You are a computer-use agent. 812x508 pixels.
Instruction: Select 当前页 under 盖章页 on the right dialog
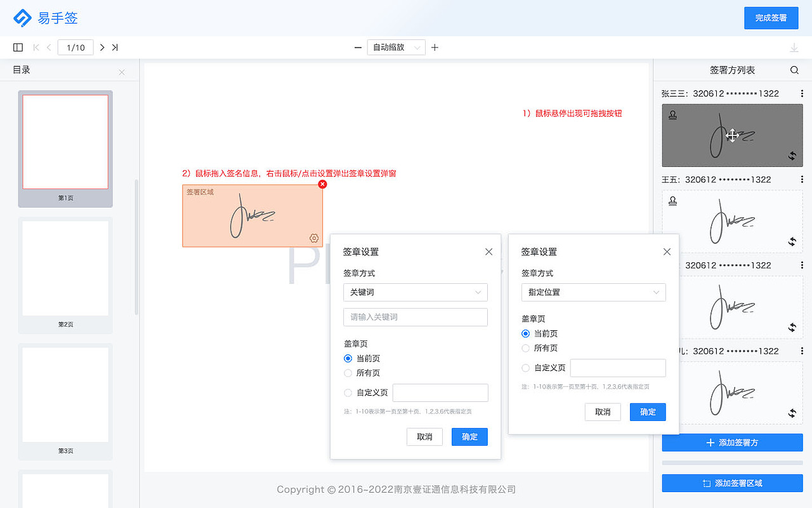pos(525,333)
